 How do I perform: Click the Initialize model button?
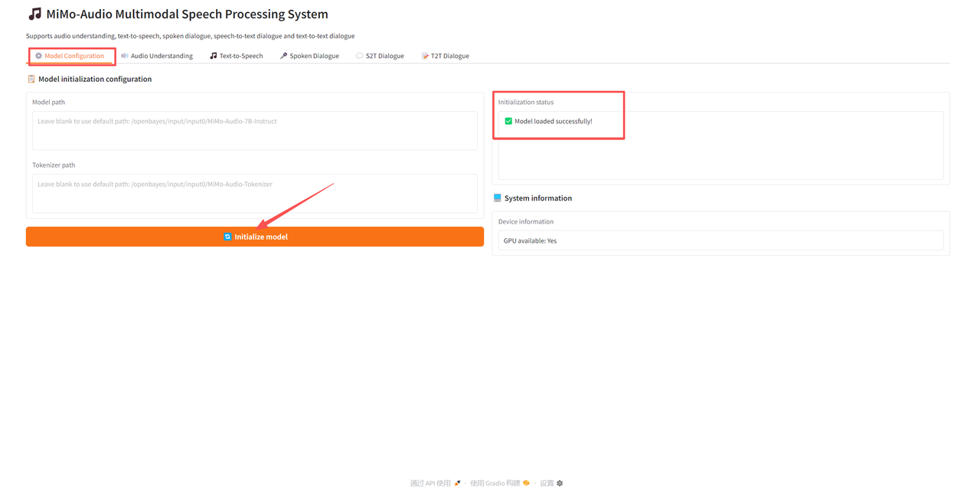tap(255, 237)
